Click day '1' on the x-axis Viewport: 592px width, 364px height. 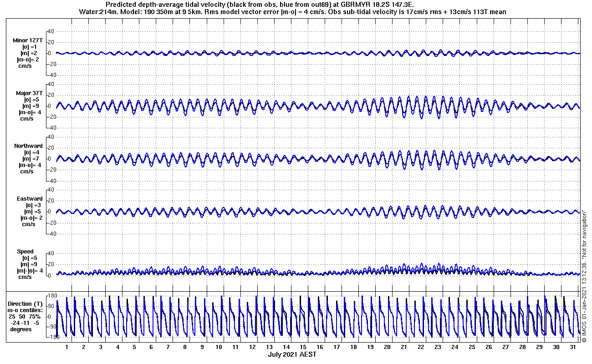click(67, 347)
